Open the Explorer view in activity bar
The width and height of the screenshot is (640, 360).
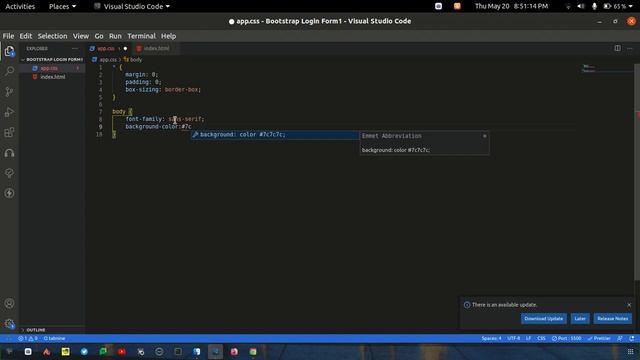click(9, 51)
